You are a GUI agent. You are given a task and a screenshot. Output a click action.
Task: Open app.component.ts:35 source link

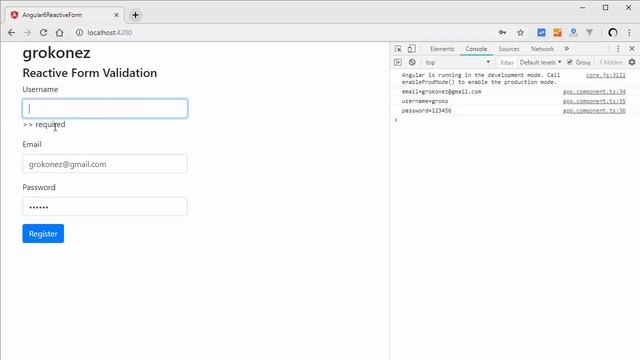[594, 101]
